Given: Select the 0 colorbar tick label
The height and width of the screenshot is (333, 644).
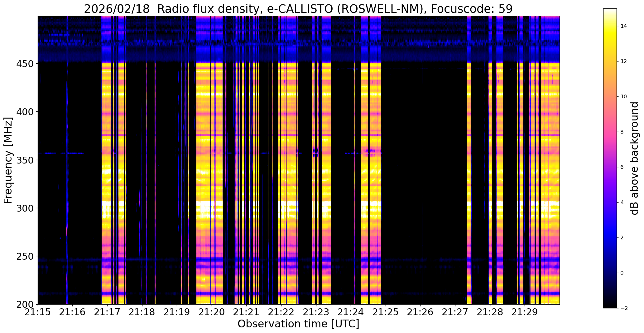Looking at the screenshot, I should point(622,273).
